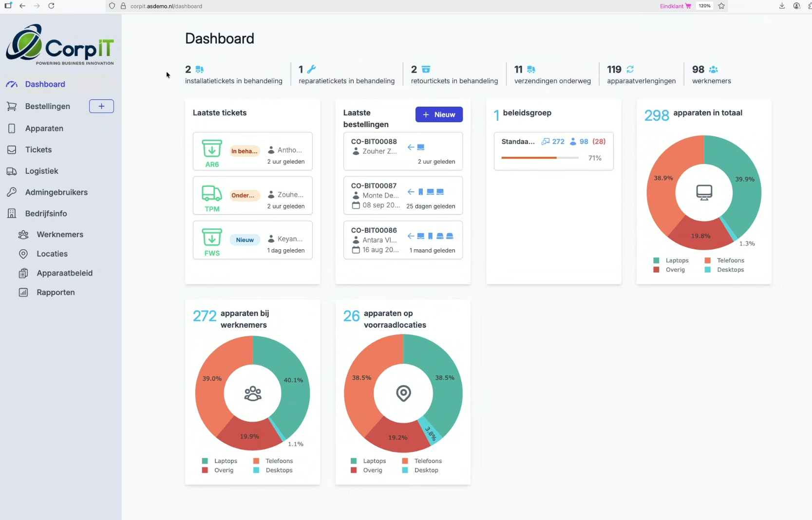Viewport: 812px width, 520px height.
Task: Open the Eindklant selector in browser bar
Action: pos(675,6)
